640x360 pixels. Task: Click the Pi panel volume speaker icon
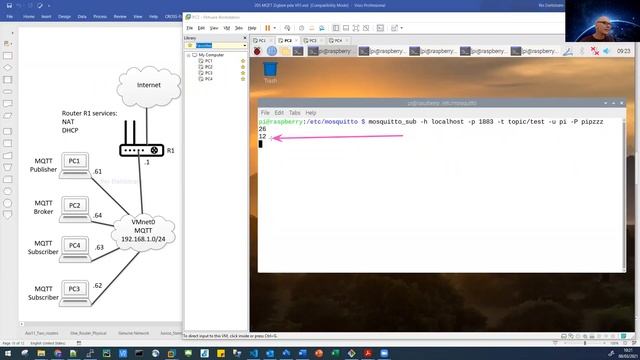607,51
